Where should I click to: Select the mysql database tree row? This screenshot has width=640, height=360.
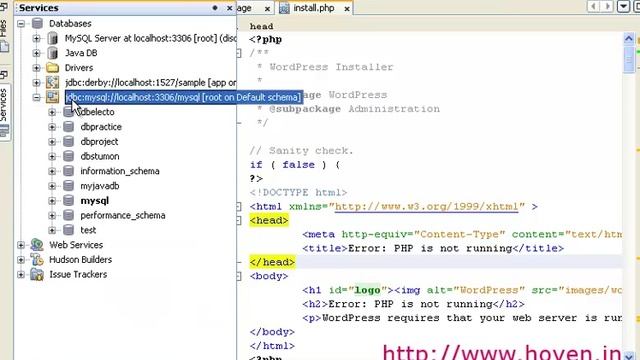[x=95, y=201]
